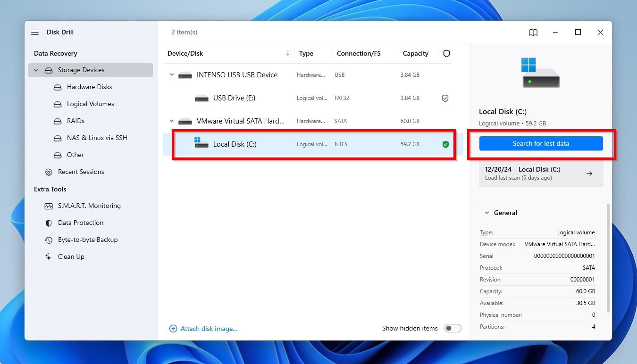
Task: Click the Data Protection shield icon
Action: pyautogui.click(x=49, y=223)
